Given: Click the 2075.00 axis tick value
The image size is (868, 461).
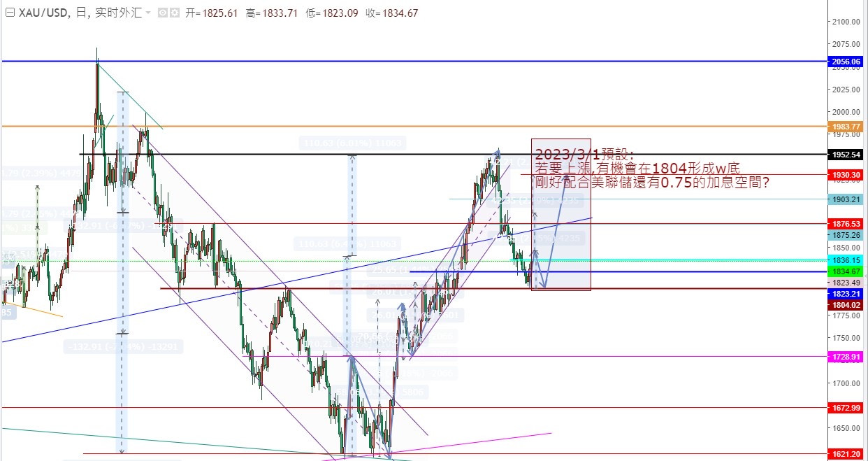Looking at the screenshot, I should (x=846, y=44).
